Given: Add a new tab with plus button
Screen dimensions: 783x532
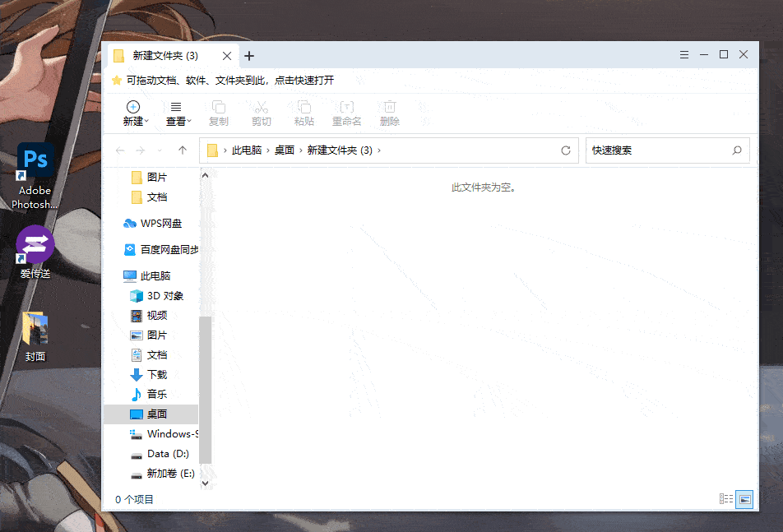Looking at the screenshot, I should [x=249, y=56].
